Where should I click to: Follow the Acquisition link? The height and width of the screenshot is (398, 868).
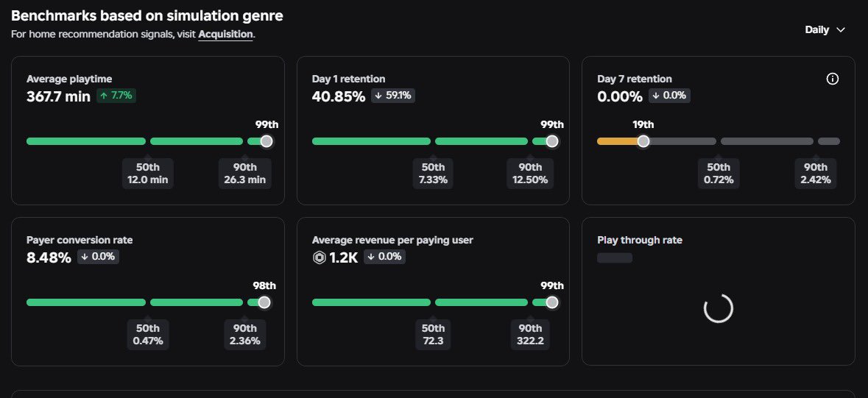[x=225, y=35]
